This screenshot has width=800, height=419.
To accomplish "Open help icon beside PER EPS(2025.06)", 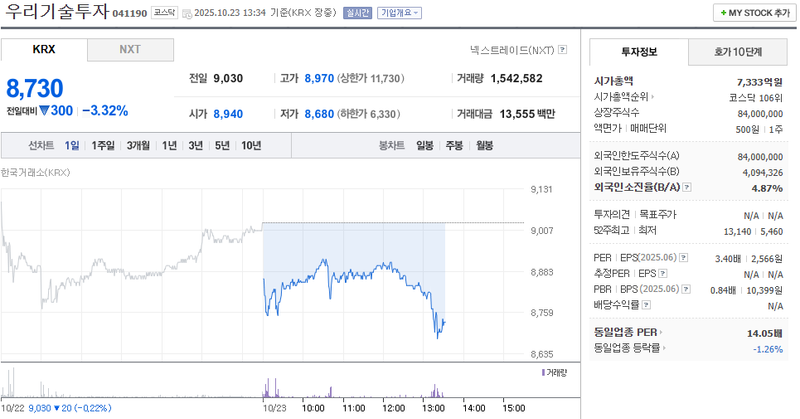I will (x=684, y=258).
